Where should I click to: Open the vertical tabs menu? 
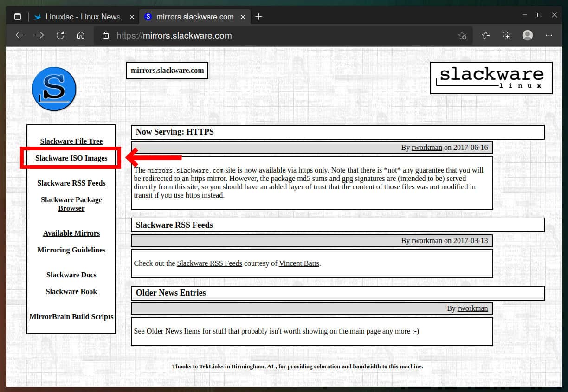pyautogui.click(x=18, y=16)
